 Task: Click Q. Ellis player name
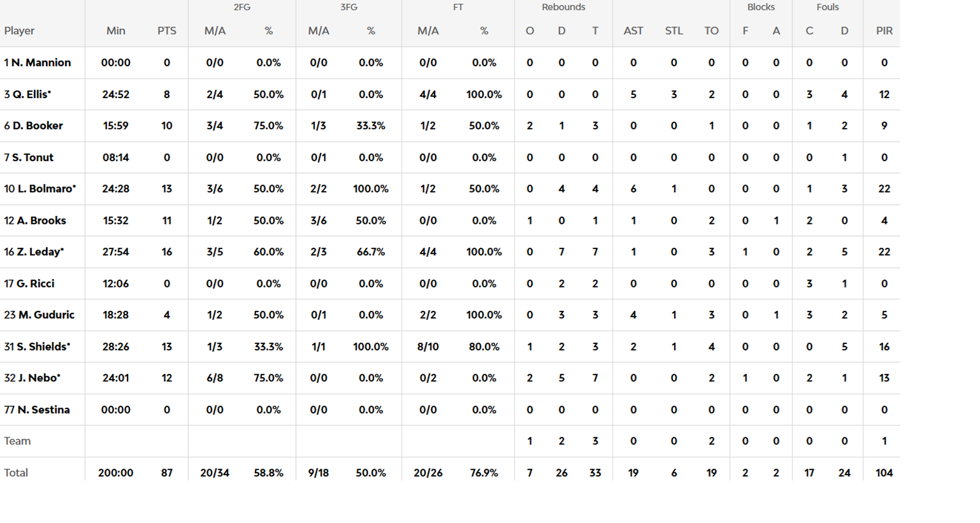click(31, 94)
